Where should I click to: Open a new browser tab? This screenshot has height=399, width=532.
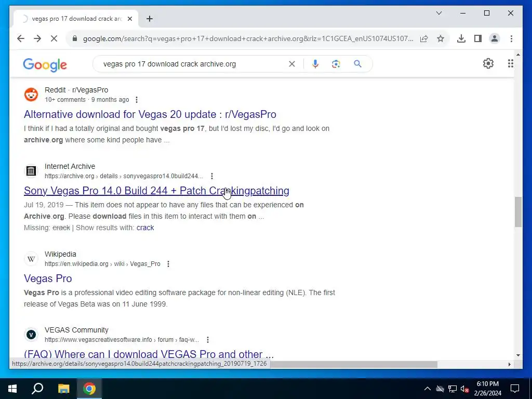point(150,19)
